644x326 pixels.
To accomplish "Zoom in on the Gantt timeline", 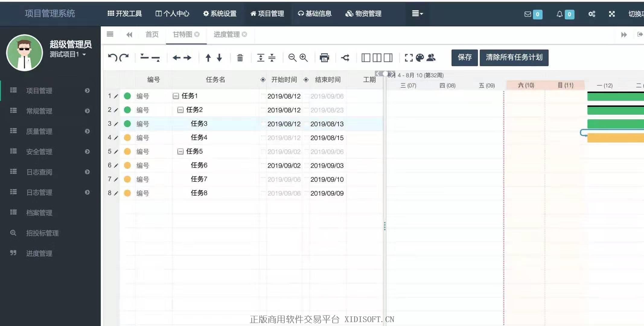I will (304, 57).
